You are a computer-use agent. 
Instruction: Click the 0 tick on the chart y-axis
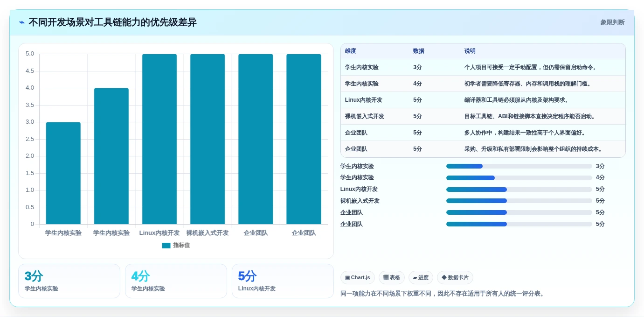[x=32, y=224]
